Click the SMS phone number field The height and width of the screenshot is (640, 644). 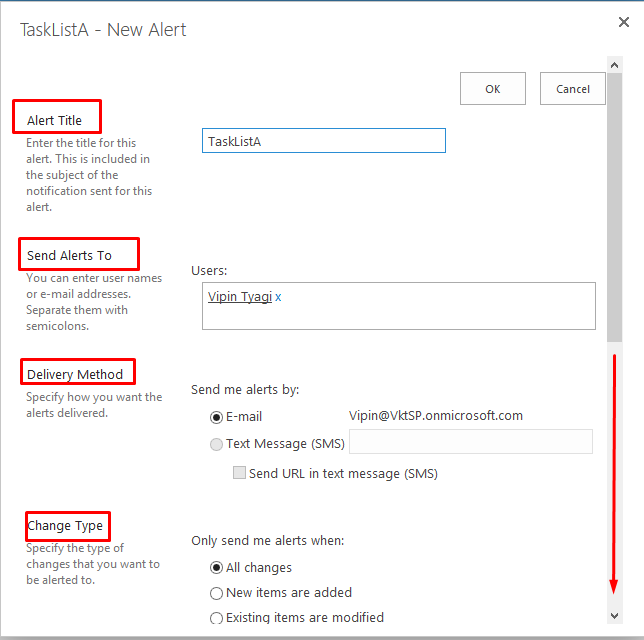(470, 442)
